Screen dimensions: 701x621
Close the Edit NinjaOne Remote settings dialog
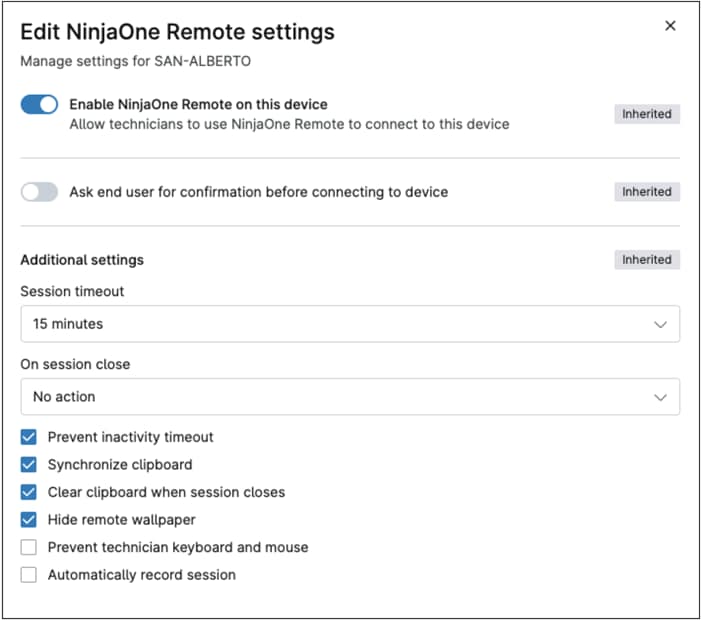point(670,26)
